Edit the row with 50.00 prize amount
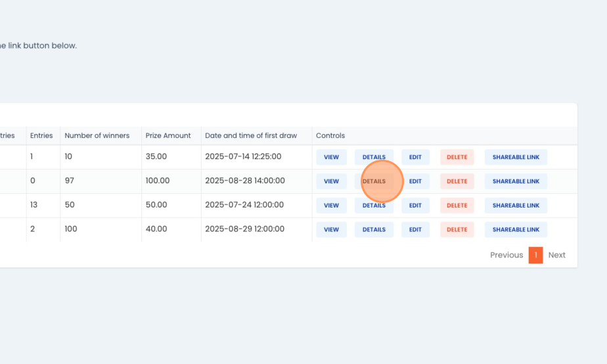Screen dimensions: 607x364 [415, 205]
